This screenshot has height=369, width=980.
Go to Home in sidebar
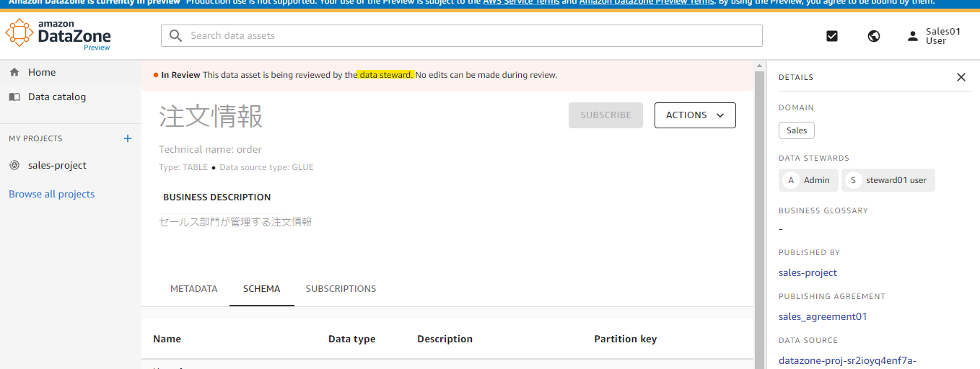(x=42, y=72)
